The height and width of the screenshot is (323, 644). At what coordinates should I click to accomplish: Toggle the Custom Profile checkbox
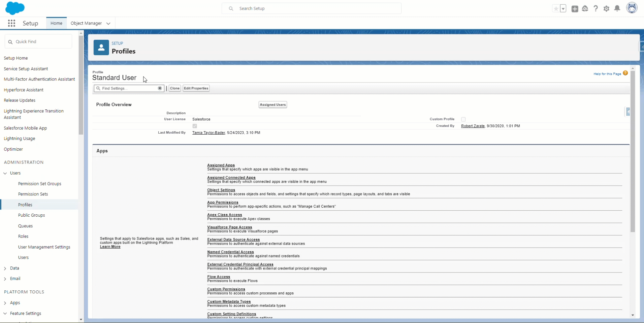[x=463, y=119]
